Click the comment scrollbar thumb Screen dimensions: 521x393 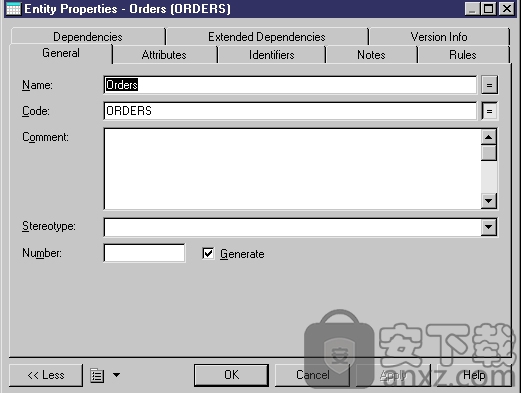pyautogui.click(x=489, y=153)
